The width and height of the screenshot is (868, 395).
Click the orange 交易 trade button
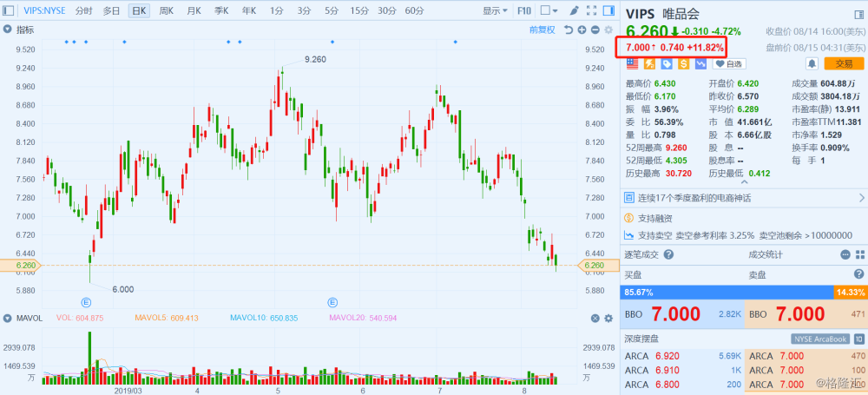[x=845, y=63]
